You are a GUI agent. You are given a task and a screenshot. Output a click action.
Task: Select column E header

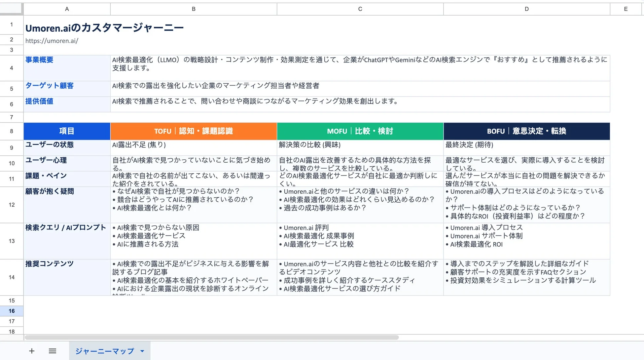tap(626, 9)
